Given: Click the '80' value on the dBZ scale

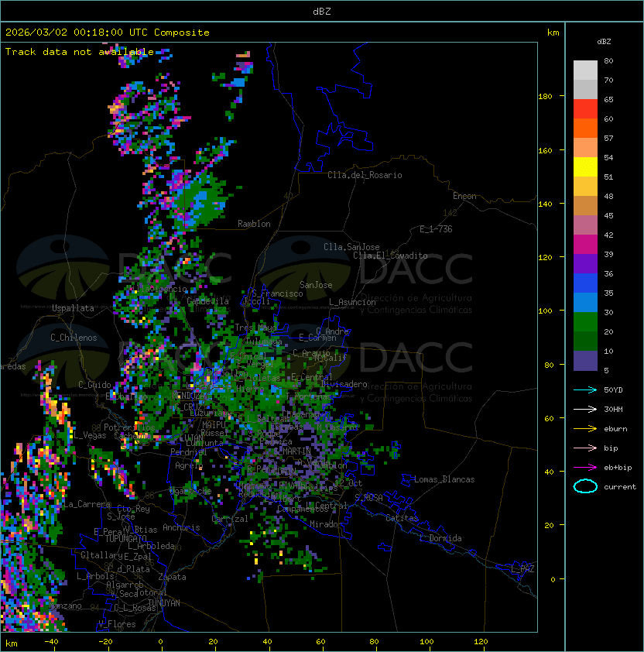Looking at the screenshot, I should (608, 60).
